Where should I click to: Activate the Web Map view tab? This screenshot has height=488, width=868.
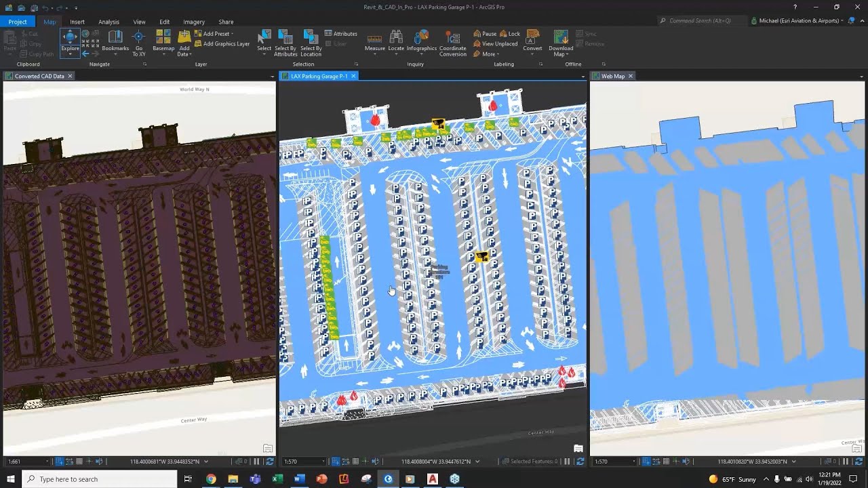coord(613,76)
